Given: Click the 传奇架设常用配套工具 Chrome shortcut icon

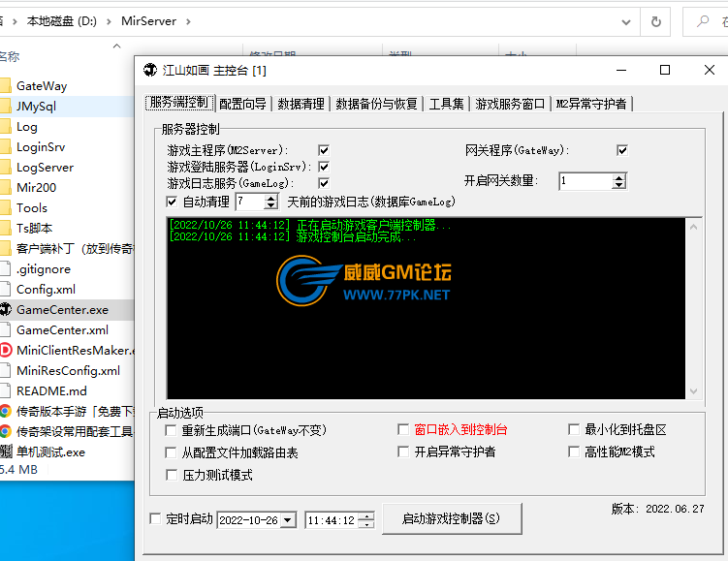Looking at the screenshot, I should tap(5, 431).
